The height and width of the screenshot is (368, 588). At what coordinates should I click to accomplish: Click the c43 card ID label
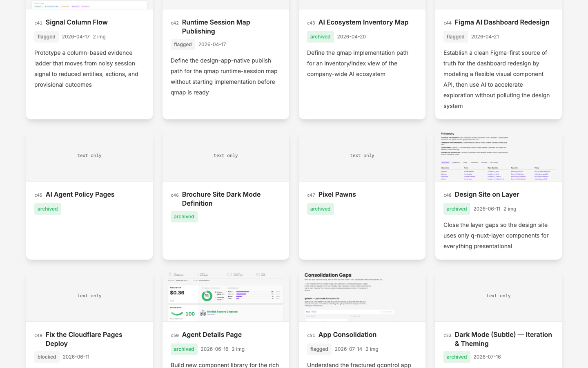[x=311, y=23]
